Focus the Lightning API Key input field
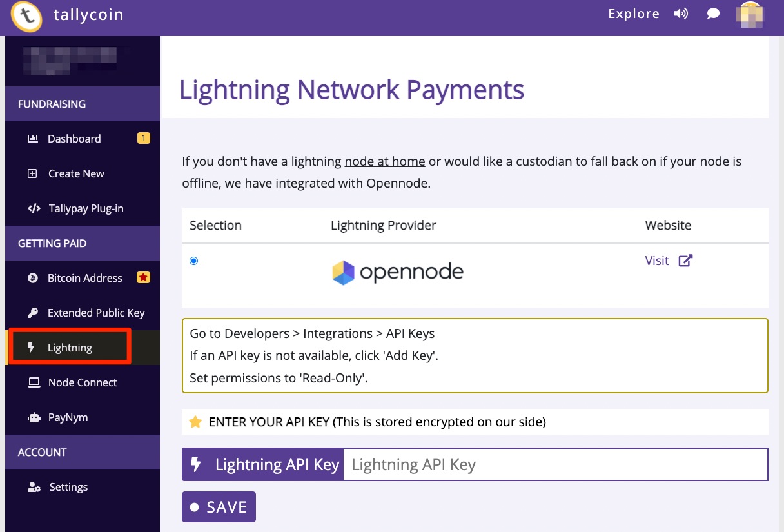 [555, 465]
